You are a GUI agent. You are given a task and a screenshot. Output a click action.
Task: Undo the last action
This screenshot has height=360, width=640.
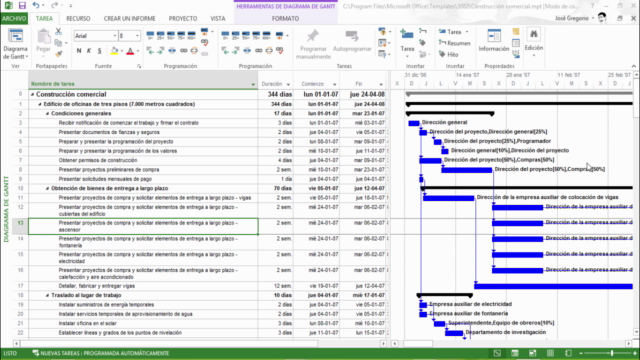point(36,6)
